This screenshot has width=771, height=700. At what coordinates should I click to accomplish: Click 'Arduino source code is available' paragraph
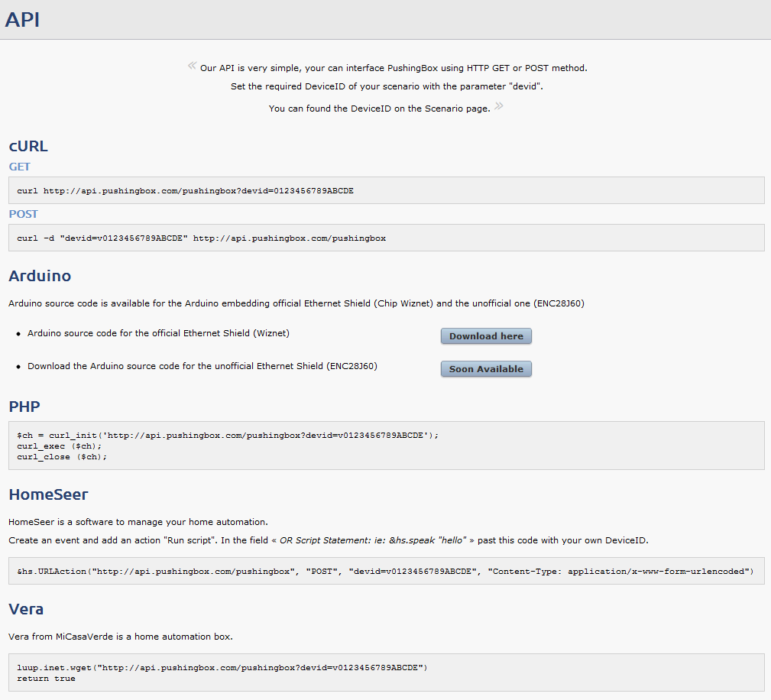pyautogui.click(x=296, y=303)
